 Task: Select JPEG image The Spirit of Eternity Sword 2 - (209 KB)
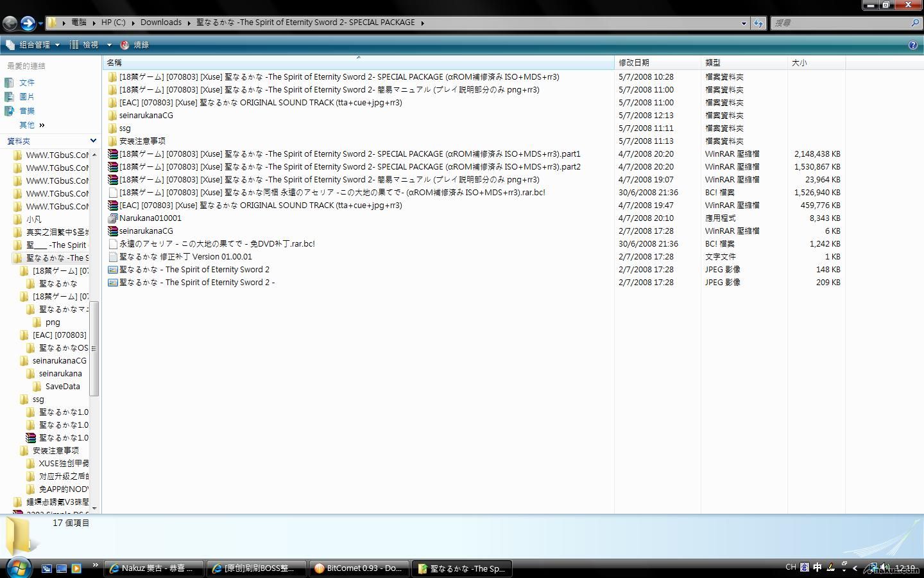point(191,283)
